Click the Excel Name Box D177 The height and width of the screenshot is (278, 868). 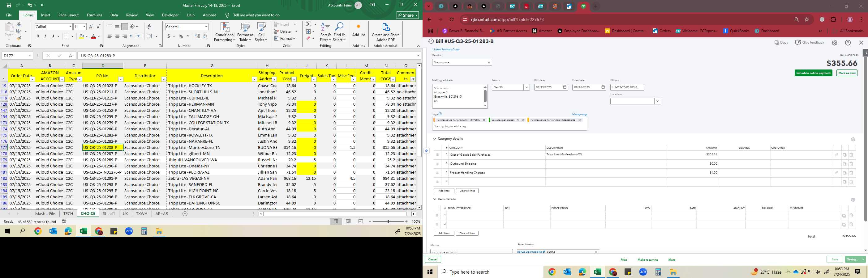(x=17, y=56)
